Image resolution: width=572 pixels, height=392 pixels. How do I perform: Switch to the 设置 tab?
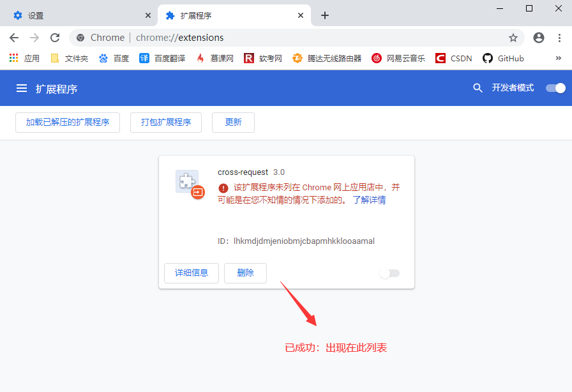64,14
